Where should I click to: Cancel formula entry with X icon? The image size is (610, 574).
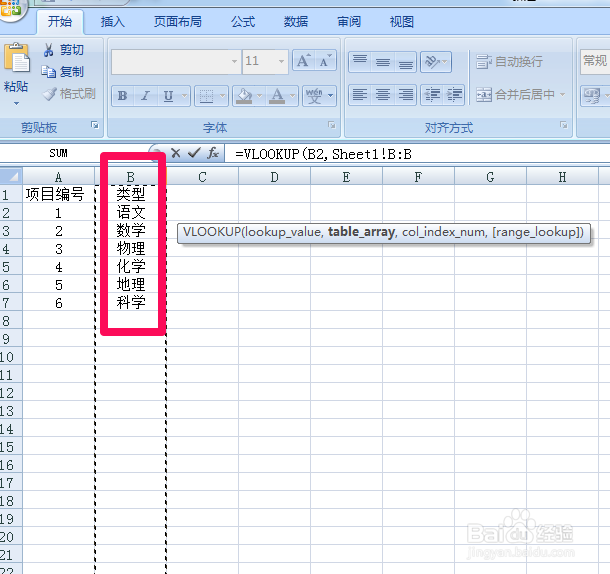click(x=175, y=153)
